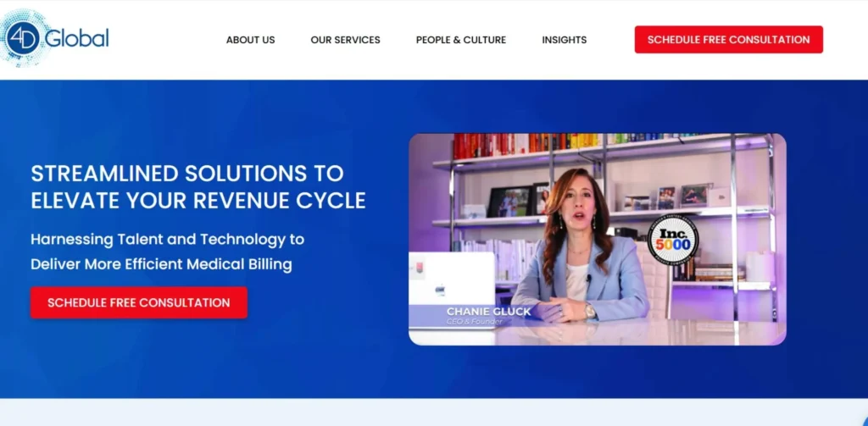Click the hero Schedule Free Consultation button
Screen dimensions: 868x426
[x=139, y=302]
